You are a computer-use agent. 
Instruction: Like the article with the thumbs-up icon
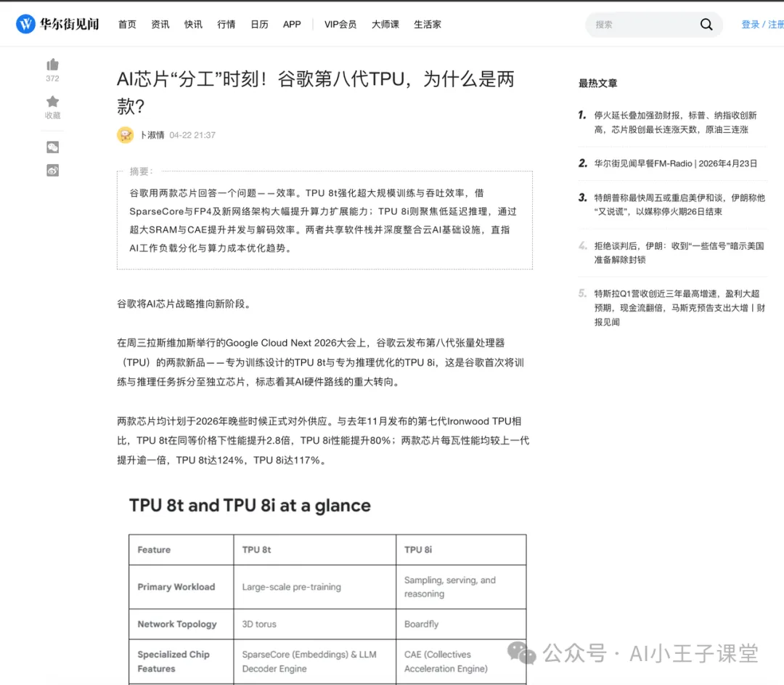(x=52, y=64)
